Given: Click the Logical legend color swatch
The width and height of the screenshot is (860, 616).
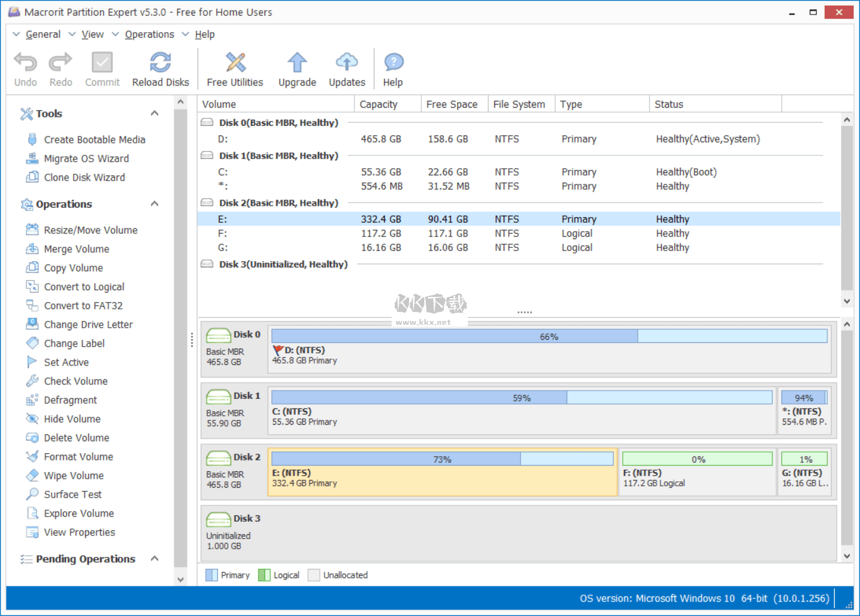Looking at the screenshot, I should tap(264, 575).
